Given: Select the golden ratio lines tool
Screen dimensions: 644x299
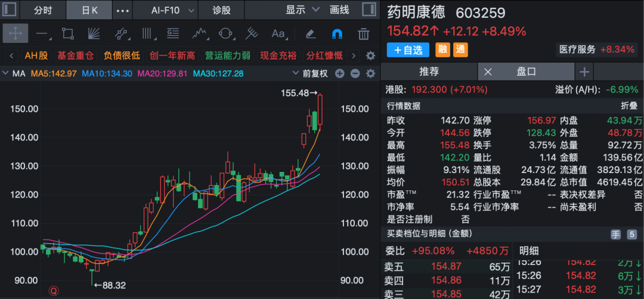Looking at the screenshot, I should pyautogui.click(x=172, y=33).
